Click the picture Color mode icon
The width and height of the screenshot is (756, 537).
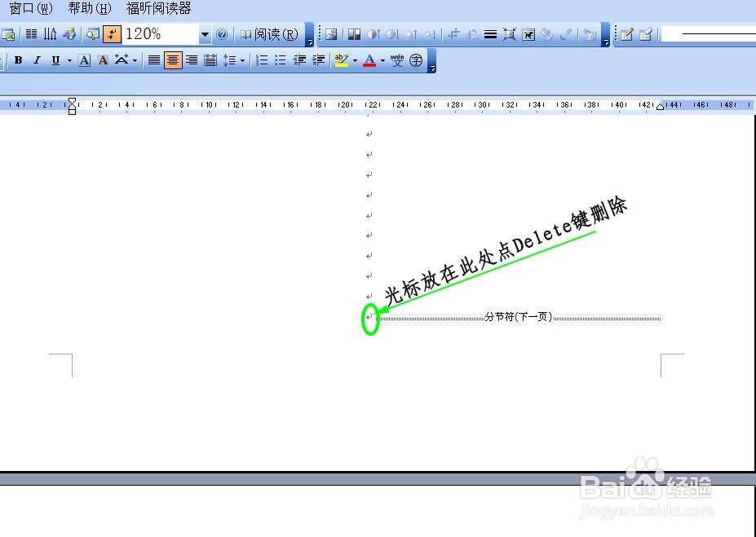(355, 34)
